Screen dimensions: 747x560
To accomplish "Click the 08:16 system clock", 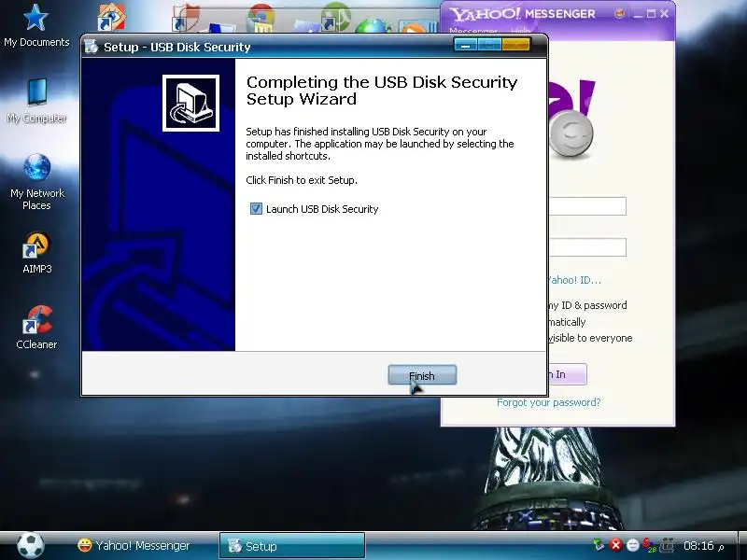I will pyautogui.click(x=698, y=546).
